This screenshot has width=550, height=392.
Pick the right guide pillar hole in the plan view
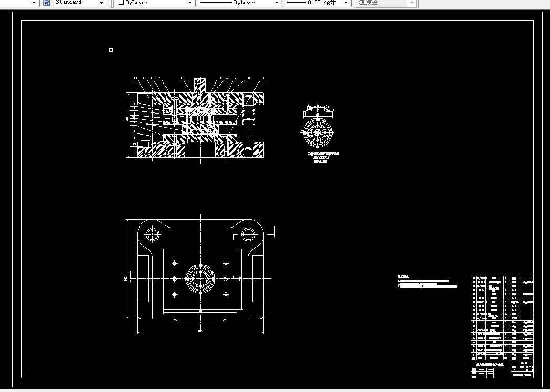(248, 234)
